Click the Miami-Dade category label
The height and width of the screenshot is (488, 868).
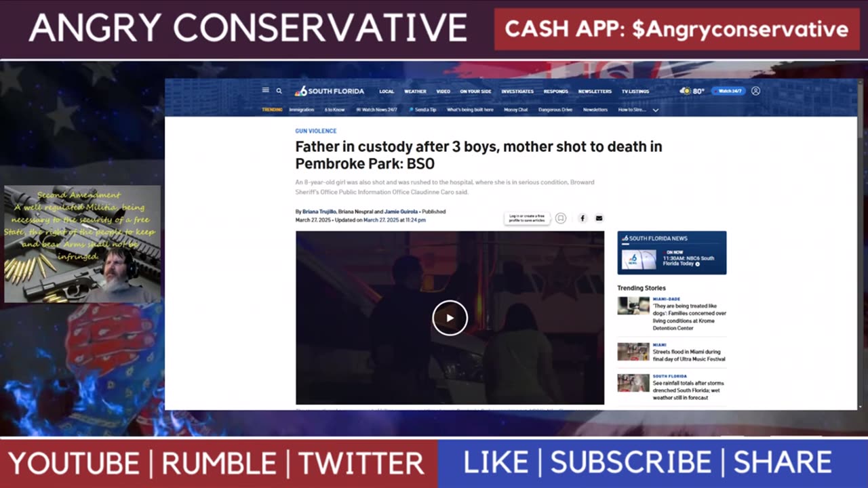(x=666, y=299)
